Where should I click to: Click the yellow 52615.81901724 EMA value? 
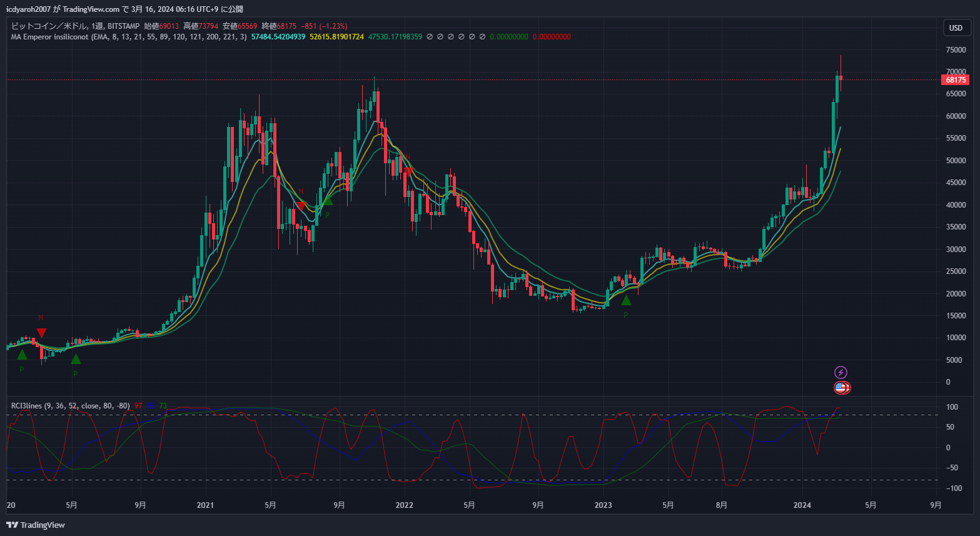click(x=336, y=37)
